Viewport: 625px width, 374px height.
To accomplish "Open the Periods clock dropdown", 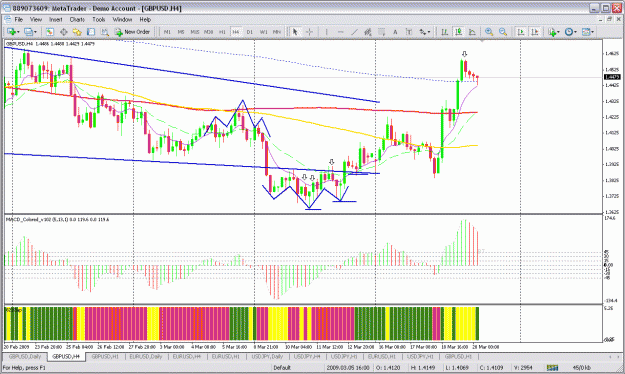I will [x=570, y=32].
